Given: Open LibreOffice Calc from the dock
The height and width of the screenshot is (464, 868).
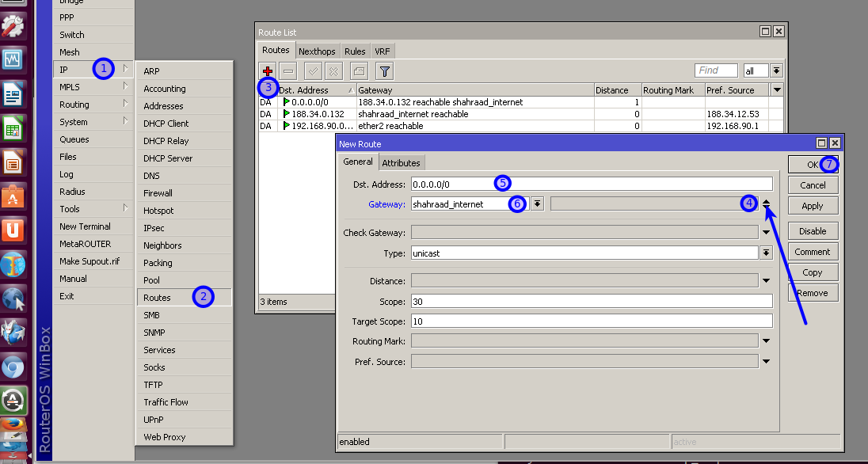Looking at the screenshot, I should point(13,129).
